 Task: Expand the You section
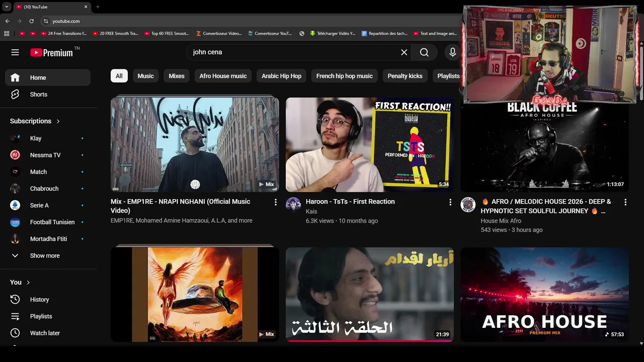click(20, 283)
